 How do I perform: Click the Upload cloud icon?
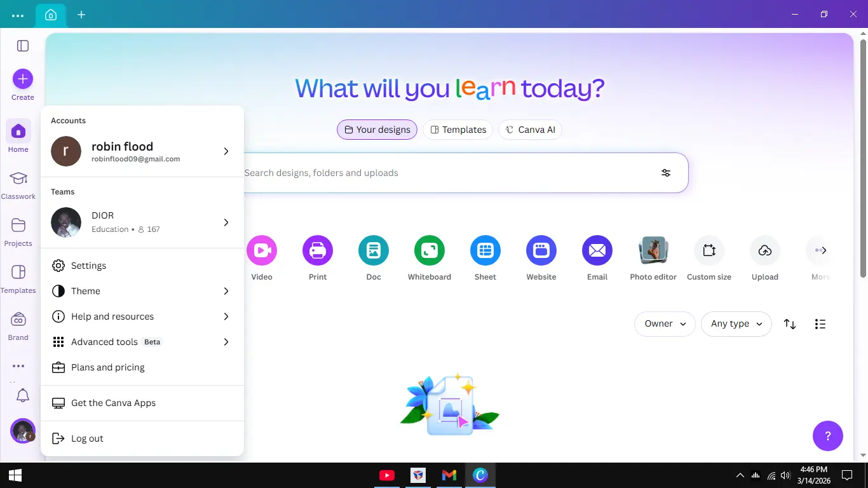(x=765, y=250)
